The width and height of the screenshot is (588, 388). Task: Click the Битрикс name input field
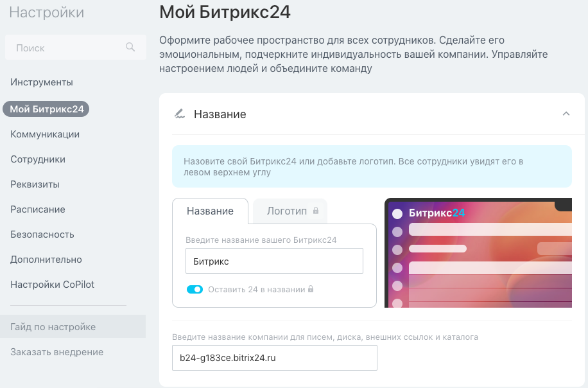(x=274, y=261)
